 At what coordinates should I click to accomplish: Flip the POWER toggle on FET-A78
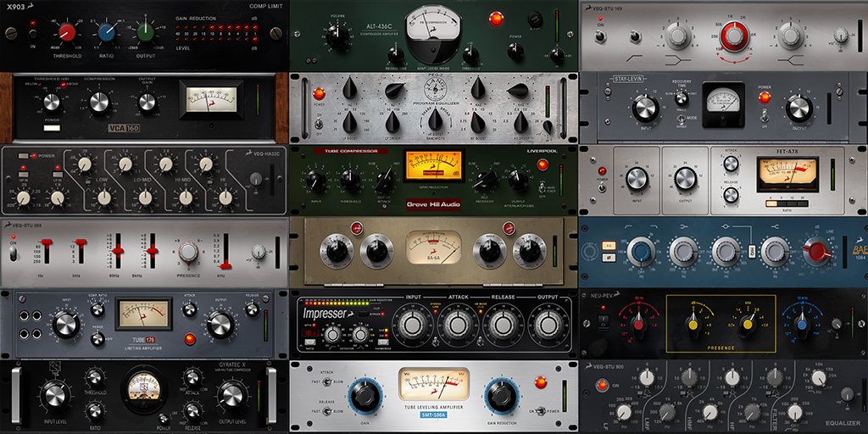[602, 186]
